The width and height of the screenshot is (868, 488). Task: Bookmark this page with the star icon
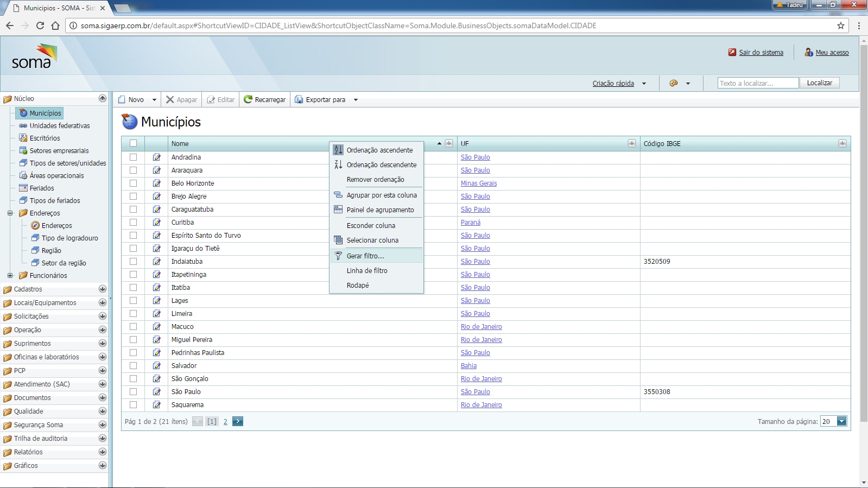pos(841,26)
